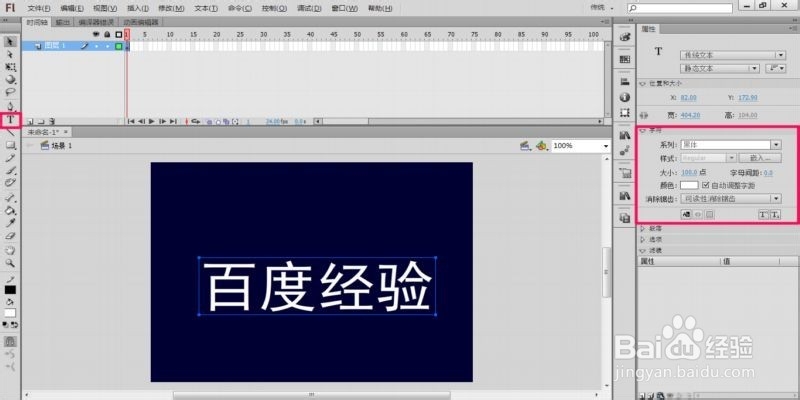Screen dimensions: 800x400
Task: Open the 文件(F) menu
Action: [x=39, y=8]
